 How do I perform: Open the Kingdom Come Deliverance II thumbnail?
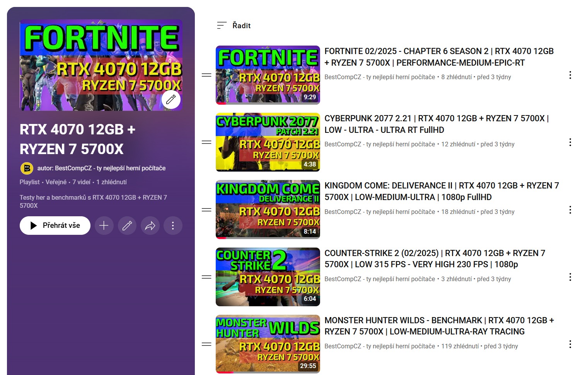(x=268, y=209)
